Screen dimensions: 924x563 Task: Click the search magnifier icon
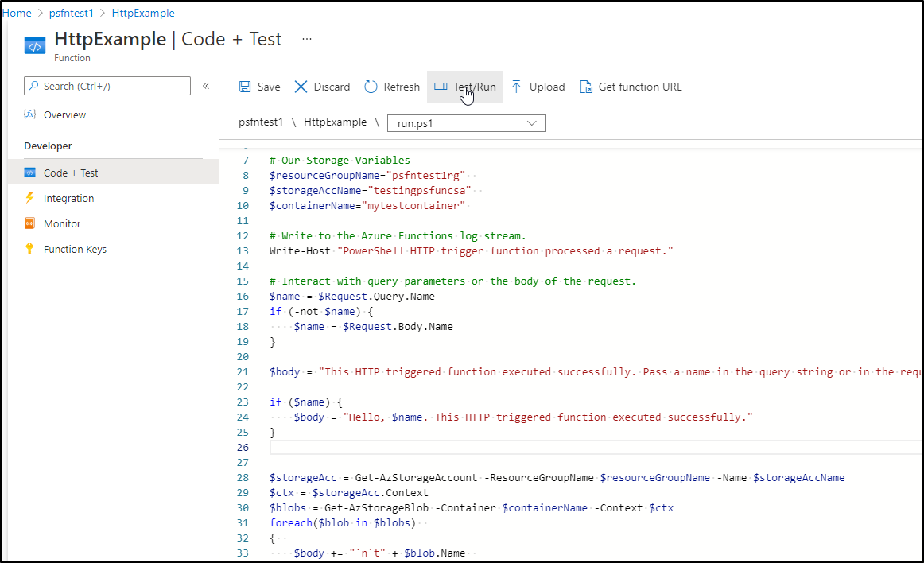(x=34, y=86)
